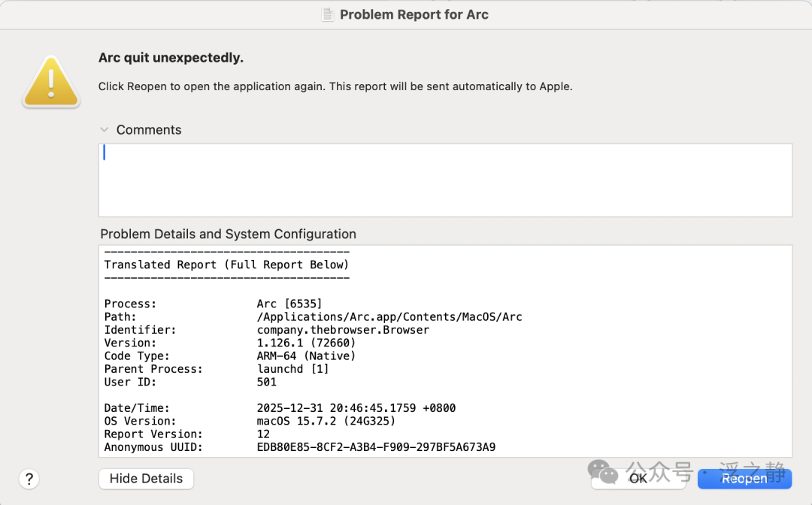Click the "Date/Time:" field label
Screen dimensions: 812x505
[137, 408]
